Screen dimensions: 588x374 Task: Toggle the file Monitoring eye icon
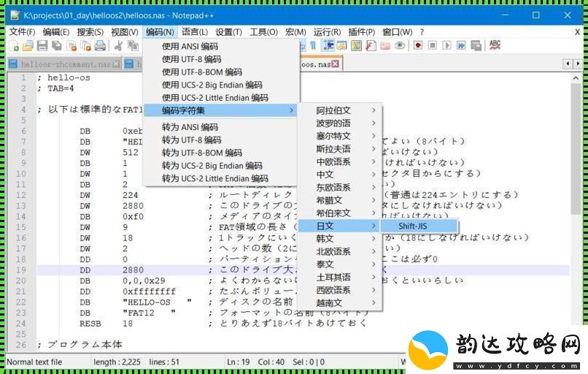click(400, 45)
